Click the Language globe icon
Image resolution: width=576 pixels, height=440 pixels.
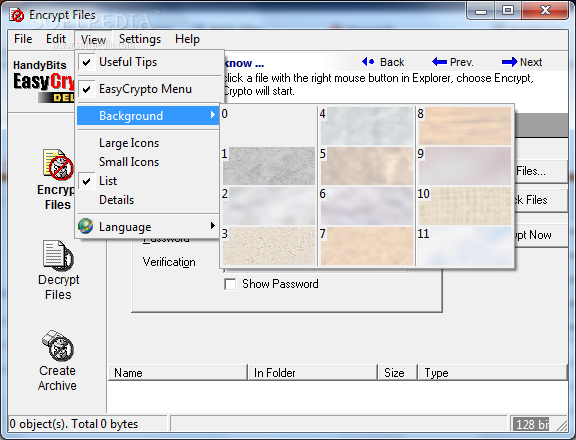(x=86, y=226)
